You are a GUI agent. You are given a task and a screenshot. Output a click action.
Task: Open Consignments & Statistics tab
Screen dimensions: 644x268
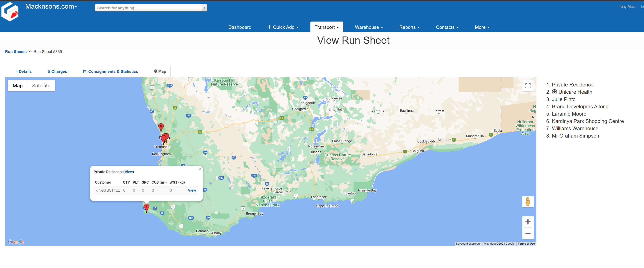pyautogui.click(x=111, y=71)
